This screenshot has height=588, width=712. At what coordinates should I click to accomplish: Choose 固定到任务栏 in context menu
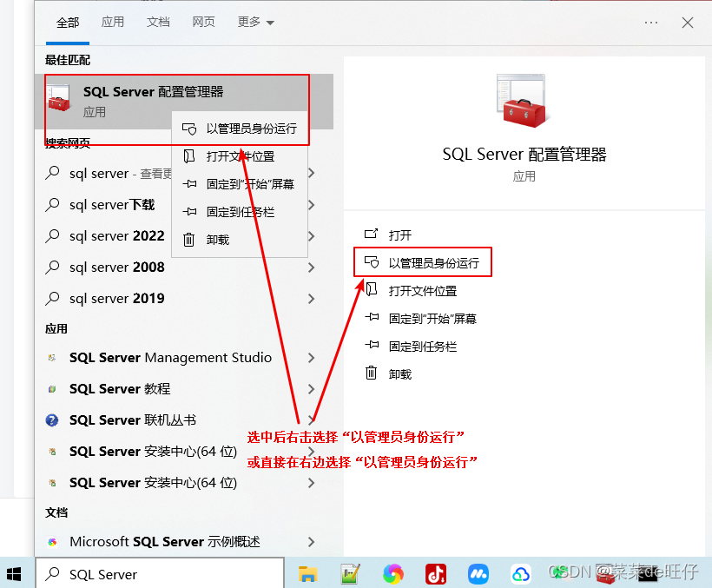pos(240,212)
